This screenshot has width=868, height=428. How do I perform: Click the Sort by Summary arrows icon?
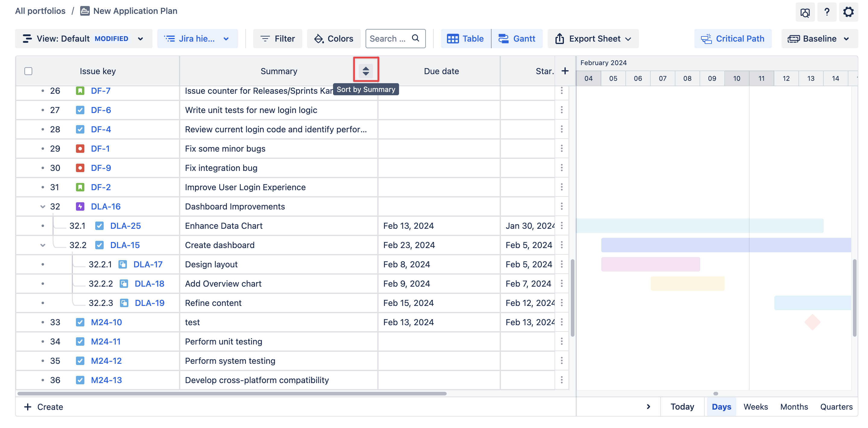pyautogui.click(x=366, y=71)
